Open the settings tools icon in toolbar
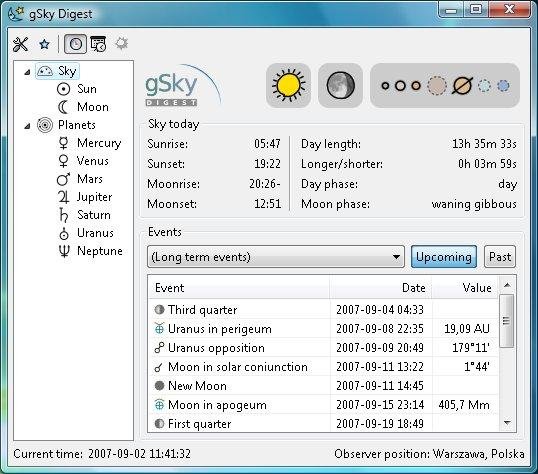The height and width of the screenshot is (474, 538). click(x=20, y=44)
